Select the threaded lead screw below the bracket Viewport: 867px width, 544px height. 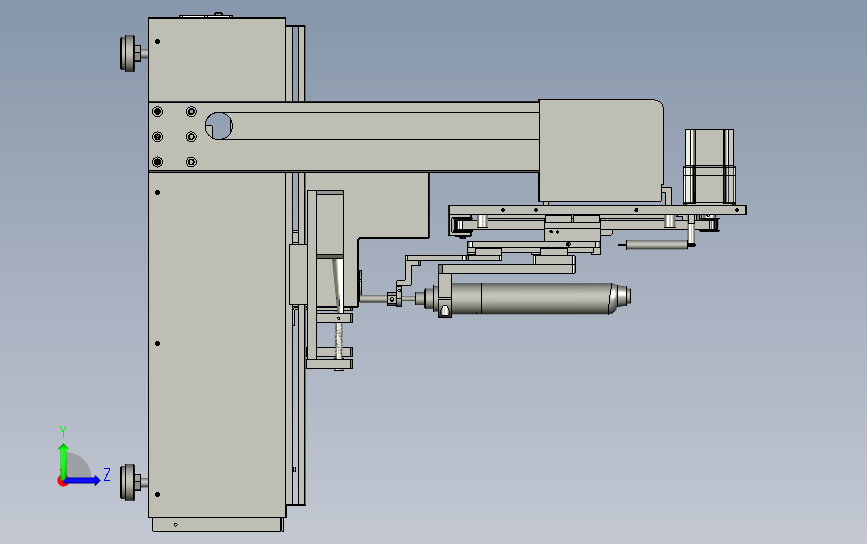(338, 342)
